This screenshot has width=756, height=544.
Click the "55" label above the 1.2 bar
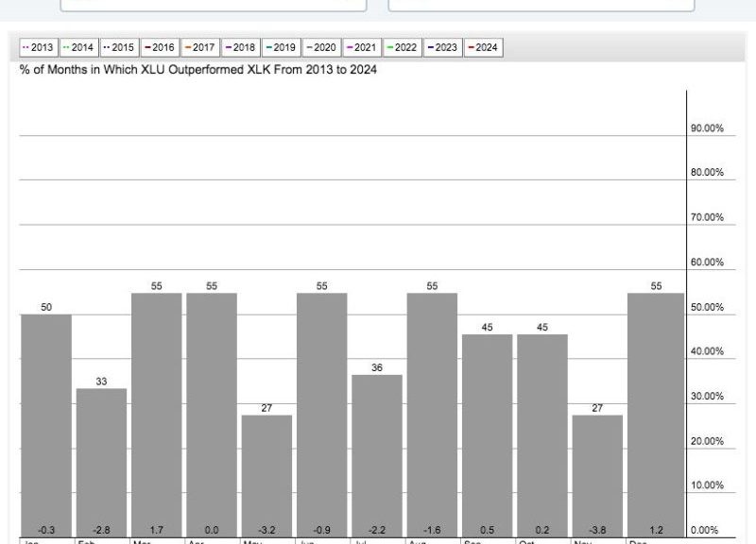point(656,286)
